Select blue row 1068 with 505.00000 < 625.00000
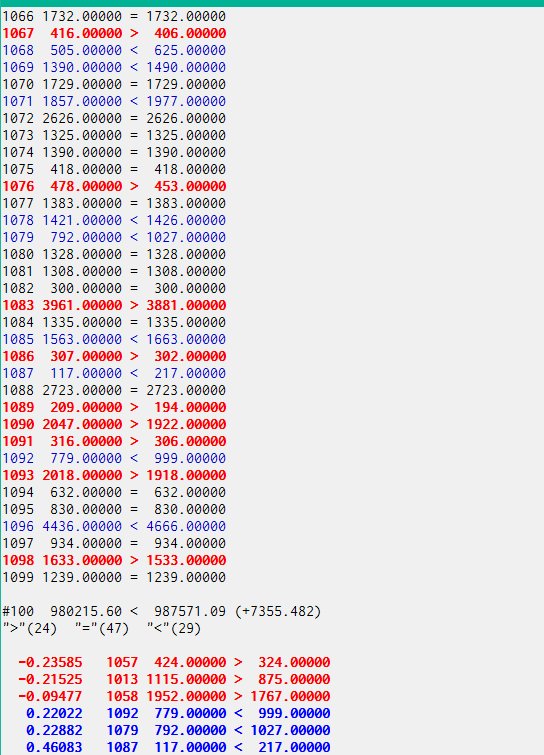544x755 pixels. (x=114, y=51)
